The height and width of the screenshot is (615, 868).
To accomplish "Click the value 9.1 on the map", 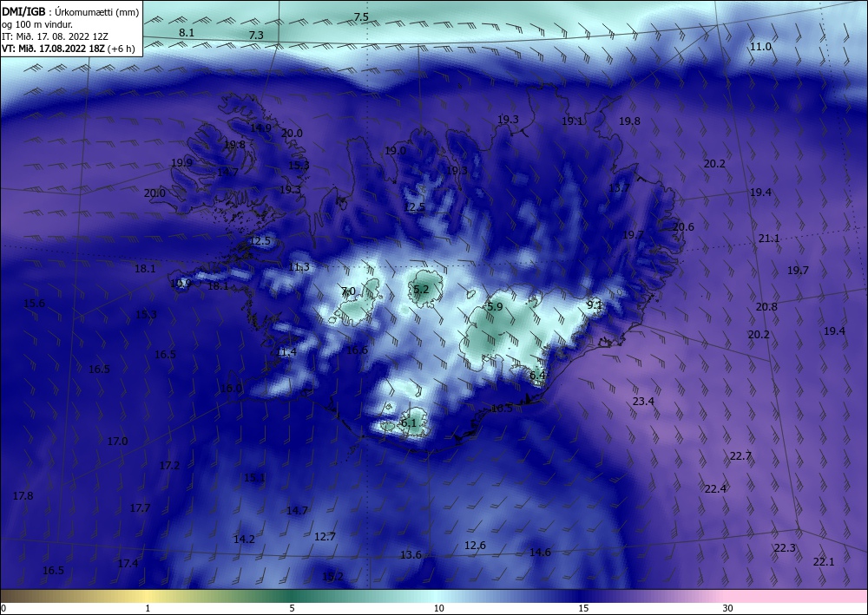I will [x=594, y=304].
